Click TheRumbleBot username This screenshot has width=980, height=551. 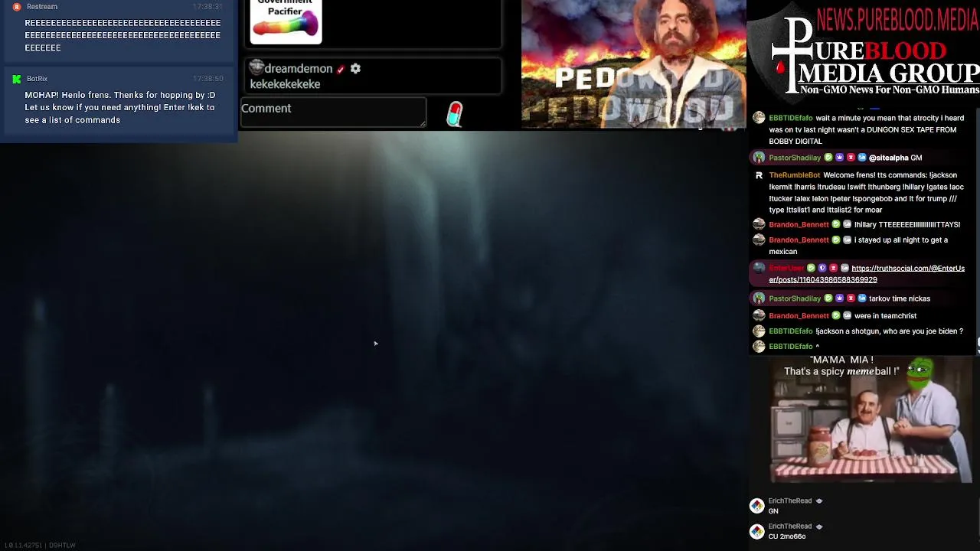[x=794, y=175]
